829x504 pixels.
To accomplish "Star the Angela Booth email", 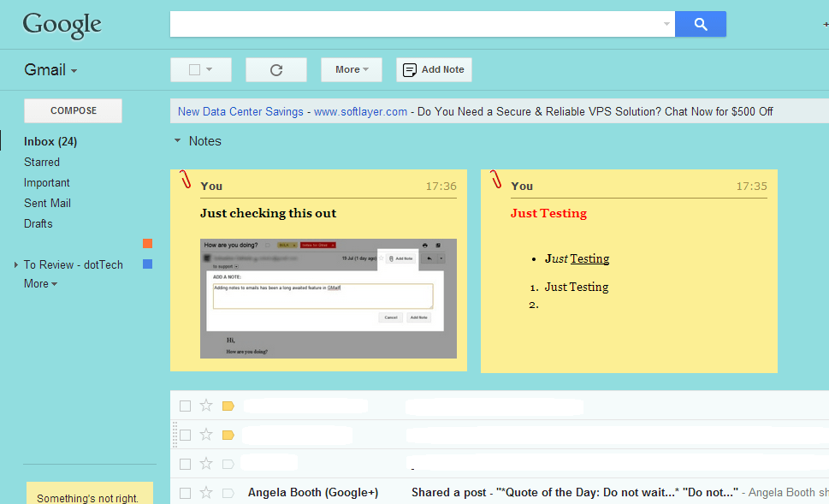I will 205,492.
